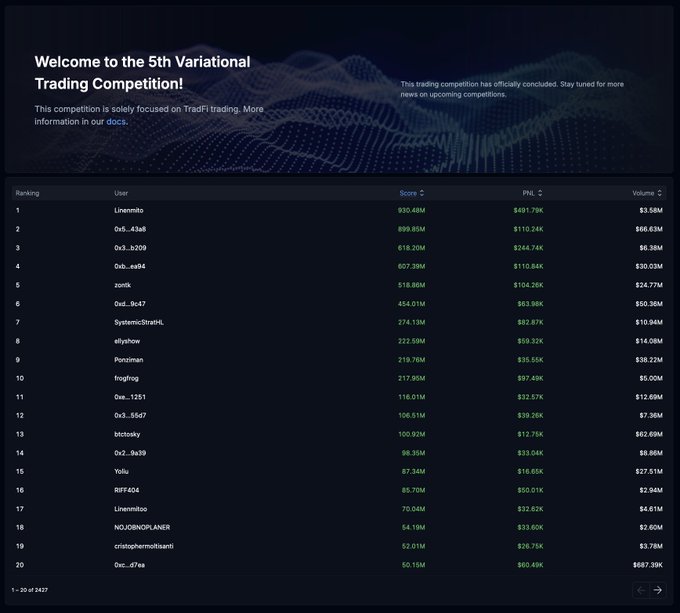Image resolution: width=680 pixels, height=613 pixels.
Task: Select user ellyshow
Action: point(127,341)
